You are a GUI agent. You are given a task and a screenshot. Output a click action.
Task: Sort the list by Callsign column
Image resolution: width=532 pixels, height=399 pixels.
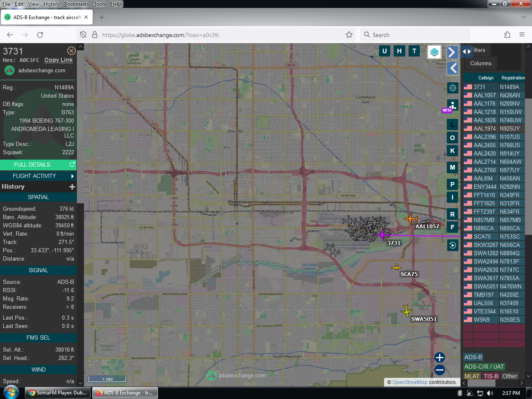point(486,78)
